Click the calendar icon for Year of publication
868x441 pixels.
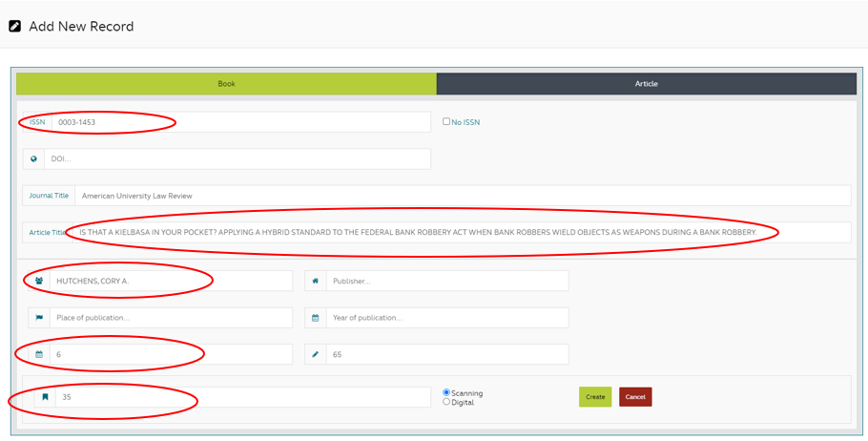coord(316,318)
